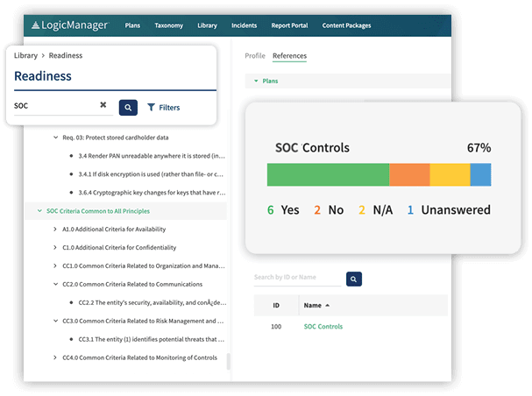Click Library in the breadcrumb
The image size is (532, 396).
(x=25, y=55)
